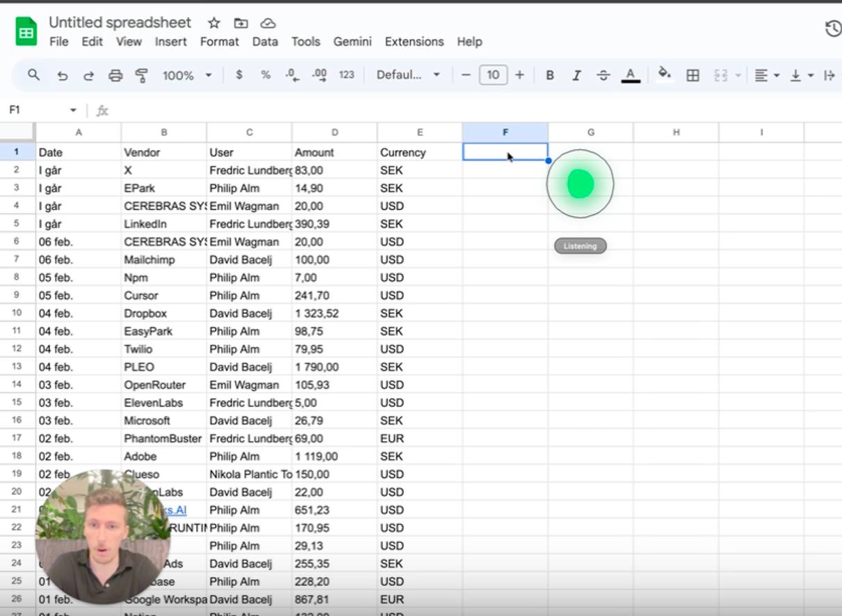Viewport: 842px width, 616px height.
Task: Select the Vendor header cell
Action: [163, 152]
